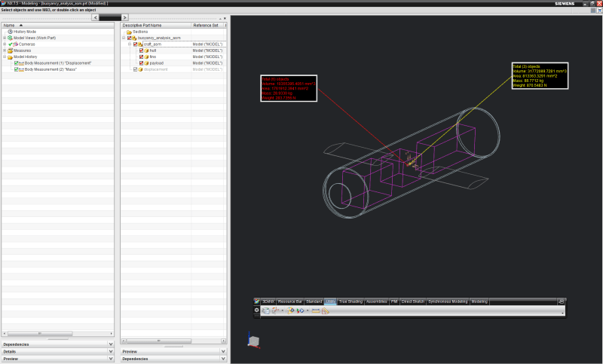Uncheck the hull component checkbox
This screenshot has height=364, width=603.
point(141,50)
